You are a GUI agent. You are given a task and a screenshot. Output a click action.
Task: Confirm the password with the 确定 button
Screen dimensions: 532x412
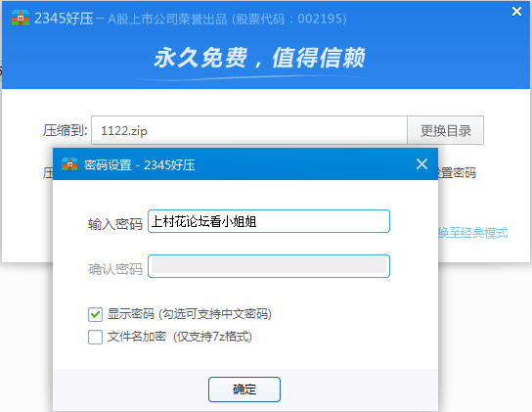click(x=244, y=389)
